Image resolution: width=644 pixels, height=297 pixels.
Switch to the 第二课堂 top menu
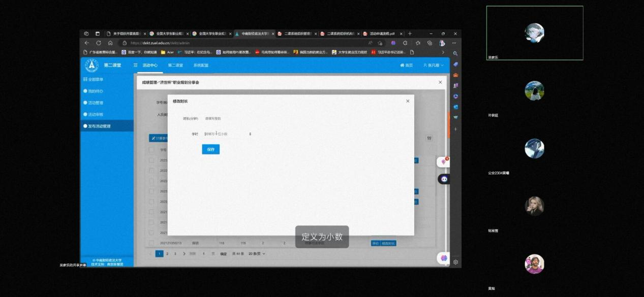point(175,65)
